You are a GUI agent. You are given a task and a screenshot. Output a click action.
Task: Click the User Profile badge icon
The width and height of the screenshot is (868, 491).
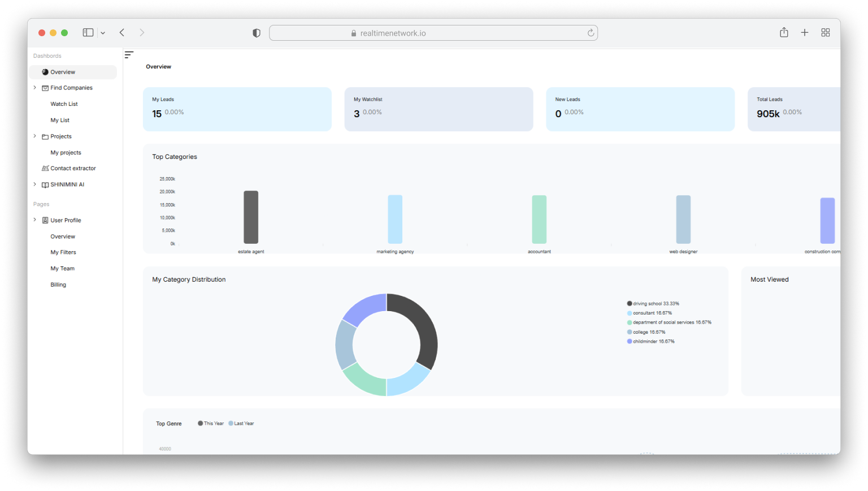click(45, 221)
